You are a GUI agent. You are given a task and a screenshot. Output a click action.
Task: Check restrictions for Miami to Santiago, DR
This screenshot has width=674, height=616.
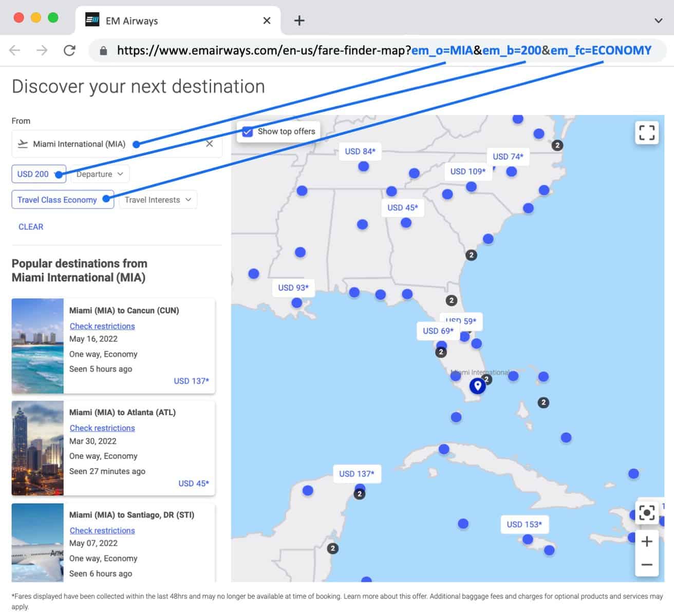tap(102, 531)
